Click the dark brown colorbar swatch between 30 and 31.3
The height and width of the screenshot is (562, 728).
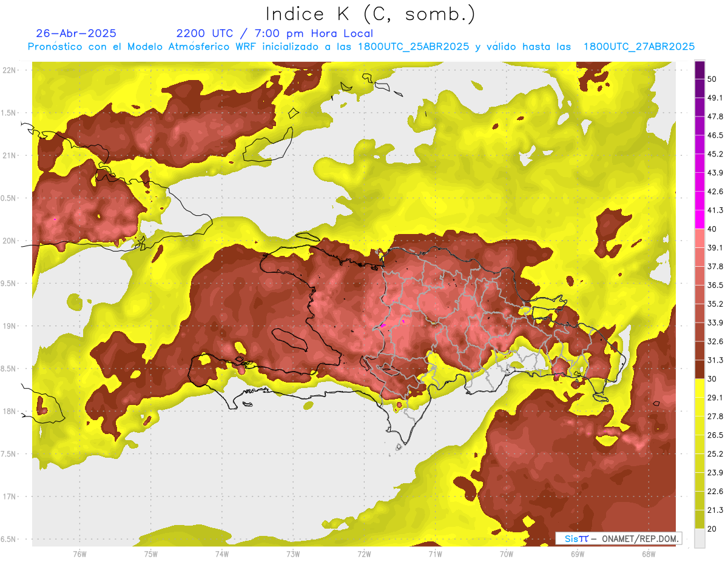(x=699, y=370)
